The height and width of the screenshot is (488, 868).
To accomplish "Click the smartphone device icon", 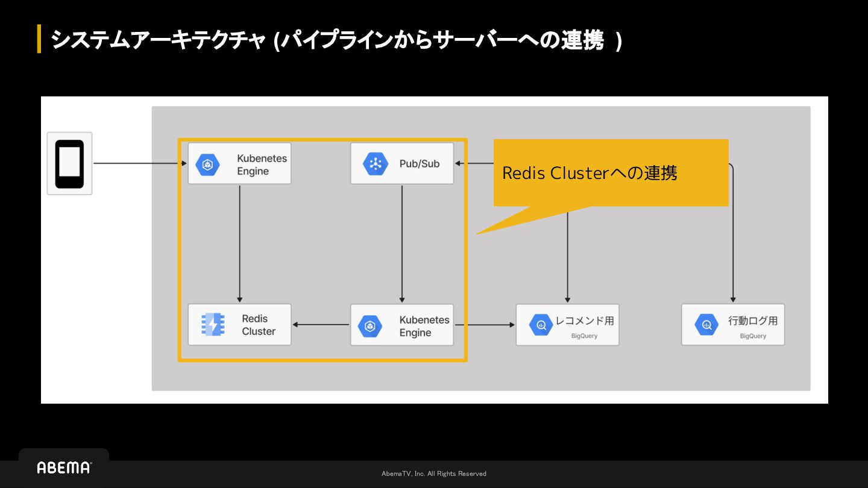I will tap(69, 164).
